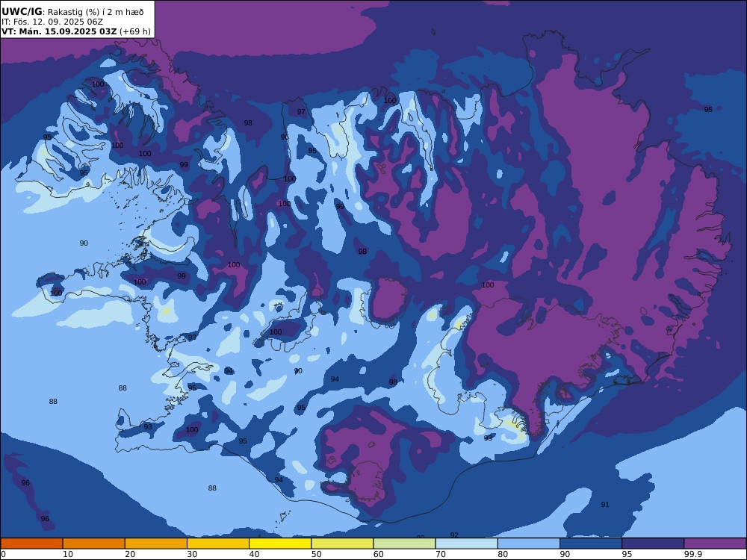Select the '10' legend tick label
747x560 pixels.
coord(68,554)
